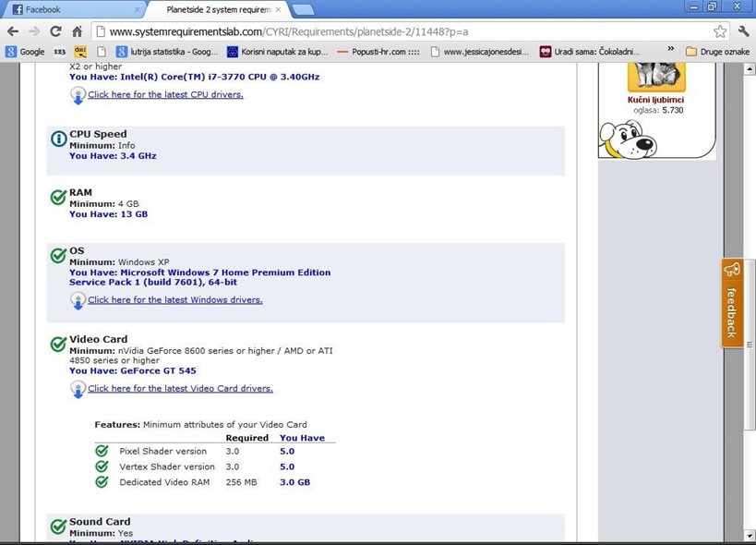756x545 pixels.
Task: Click the orange feedback side tab
Action: point(732,303)
